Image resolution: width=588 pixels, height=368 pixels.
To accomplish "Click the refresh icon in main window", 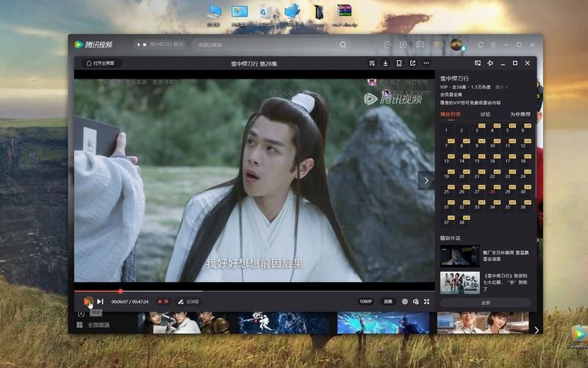I will coord(481,45).
